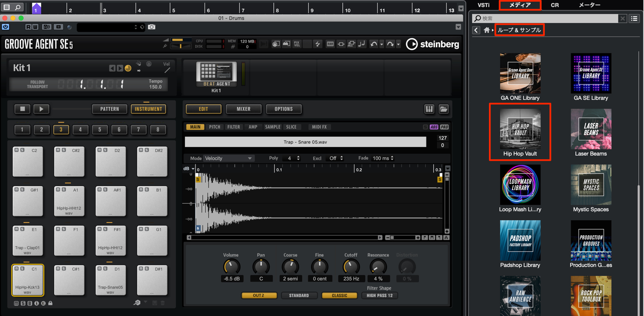
Task: Click the home icon in media browser
Action: click(x=487, y=30)
